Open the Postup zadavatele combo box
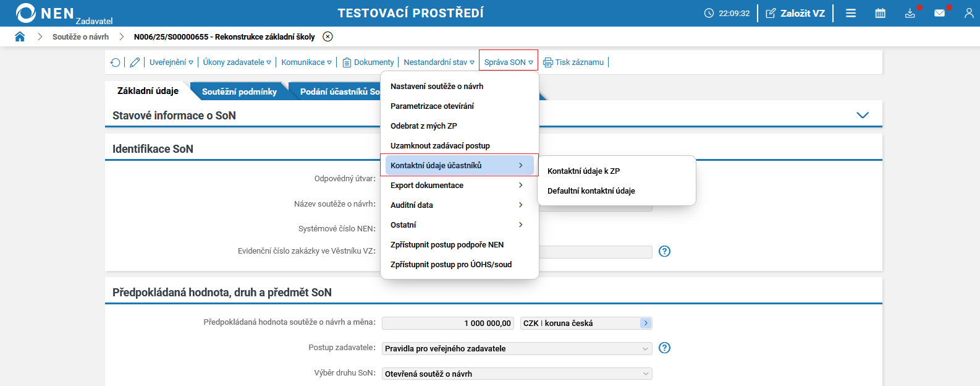 (x=517, y=349)
